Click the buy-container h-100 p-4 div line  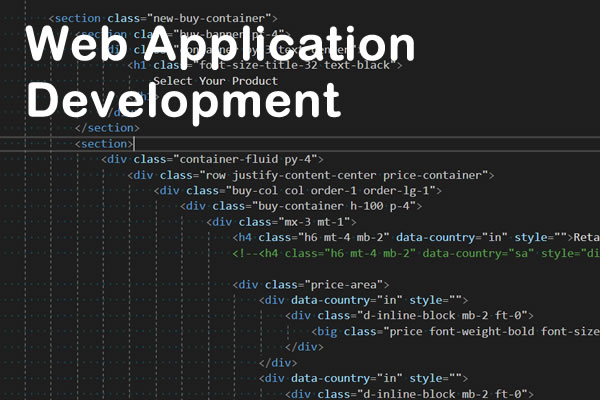pos(301,206)
